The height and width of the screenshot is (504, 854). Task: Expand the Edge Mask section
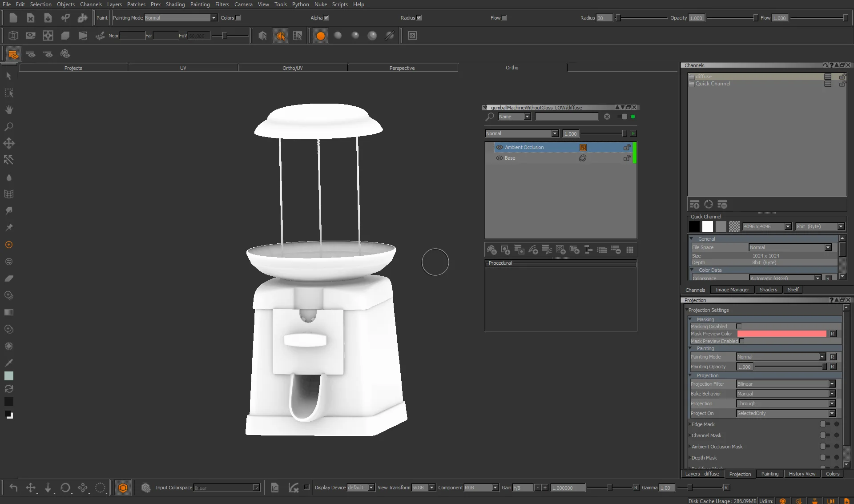(x=690, y=424)
